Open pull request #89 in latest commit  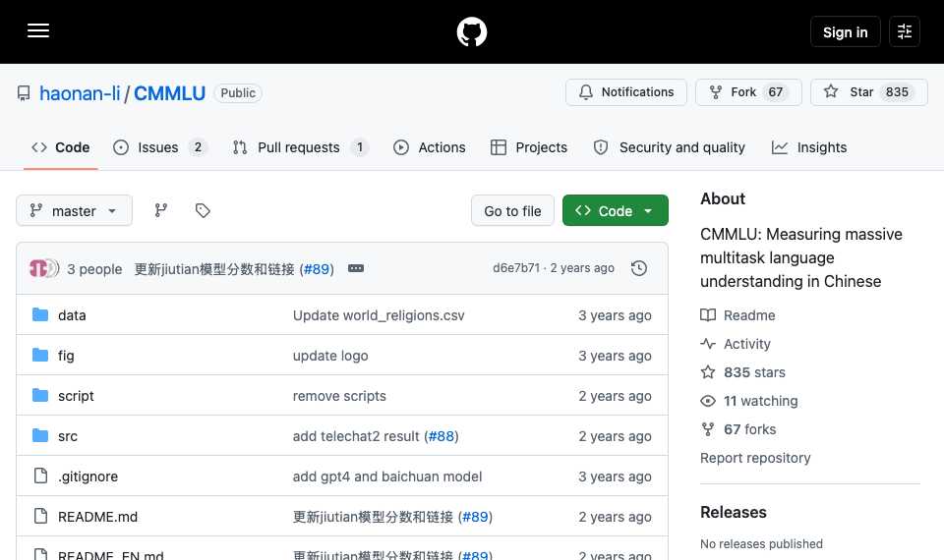point(318,269)
